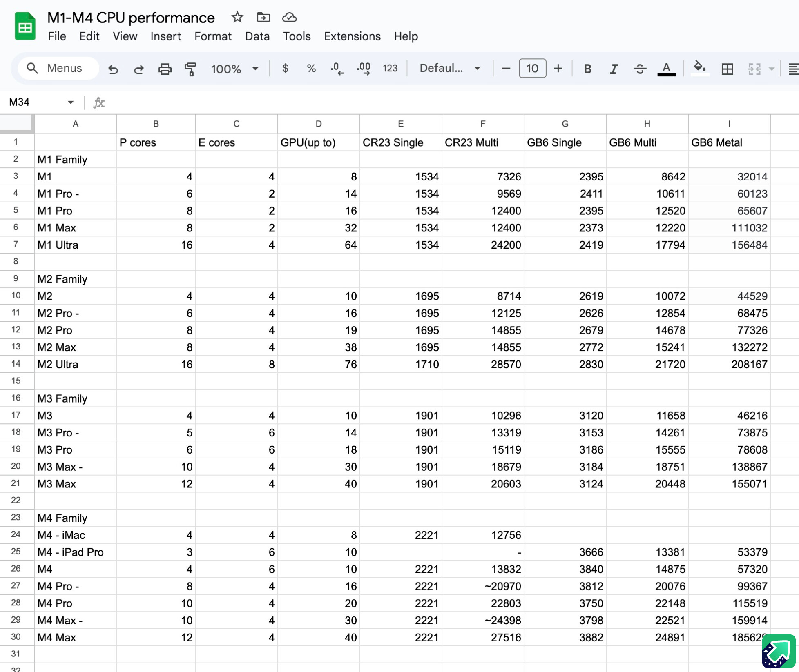Format as currency with dollar icon
This screenshot has height=672, width=799.
click(286, 68)
